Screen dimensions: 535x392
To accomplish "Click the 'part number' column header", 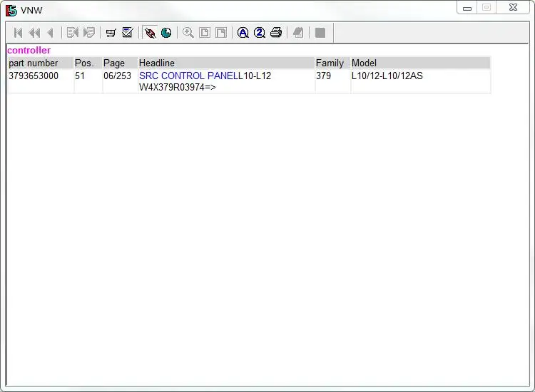I will (x=41, y=63).
